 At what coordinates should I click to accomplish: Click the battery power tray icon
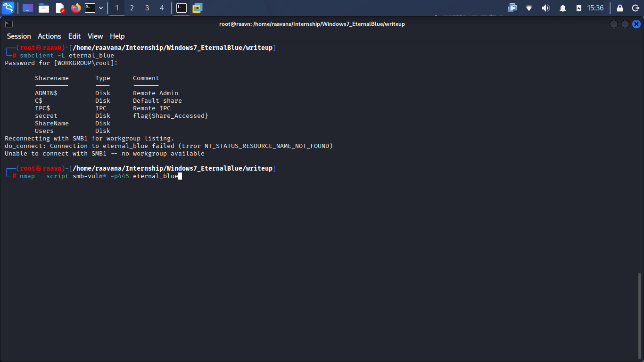point(579,8)
